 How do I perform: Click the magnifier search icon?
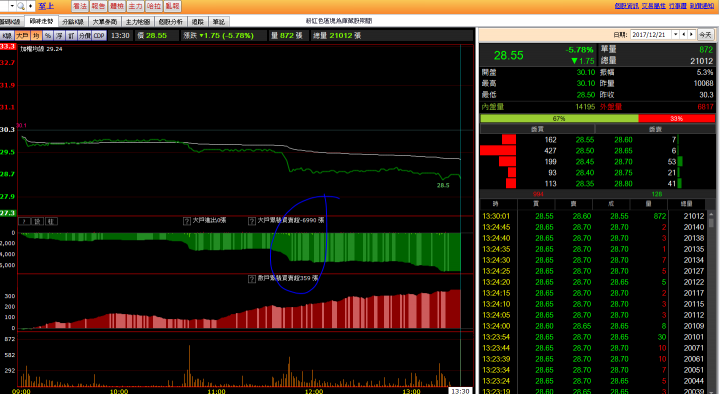[x=21, y=6]
